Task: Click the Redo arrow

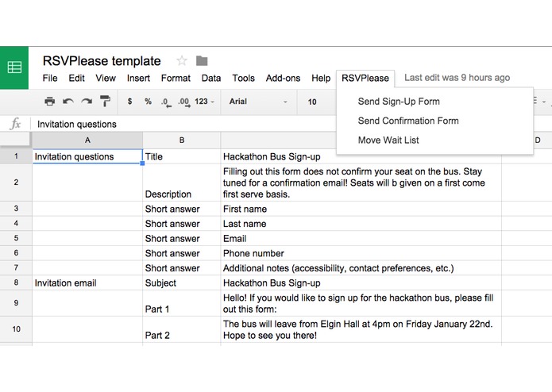Action: click(x=87, y=102)
